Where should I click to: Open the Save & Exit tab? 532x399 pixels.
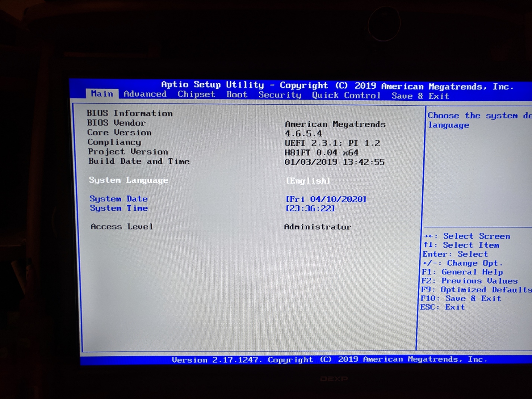tap(420, 96)
